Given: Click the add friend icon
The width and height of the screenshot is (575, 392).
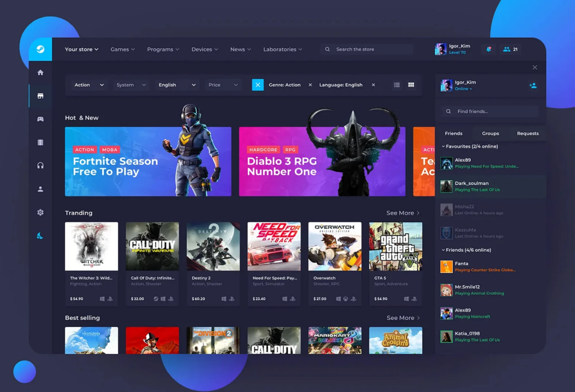Looking at the screenshot, I should 533,85.
